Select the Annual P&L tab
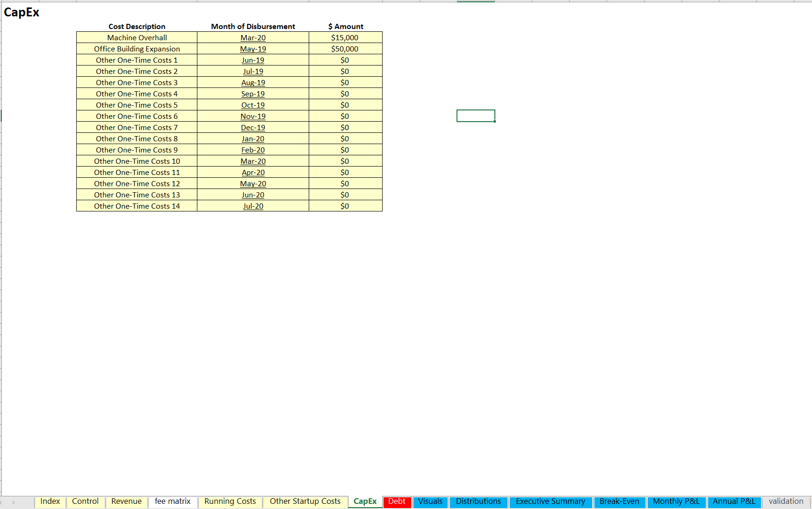Viewport: 812px width, 509px height. tap(733, 502)
